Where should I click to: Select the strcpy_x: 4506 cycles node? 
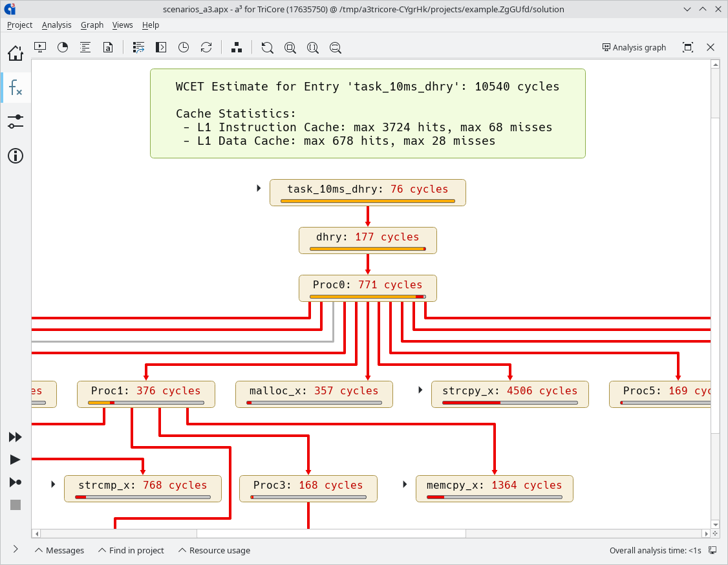tap(509, 394)
